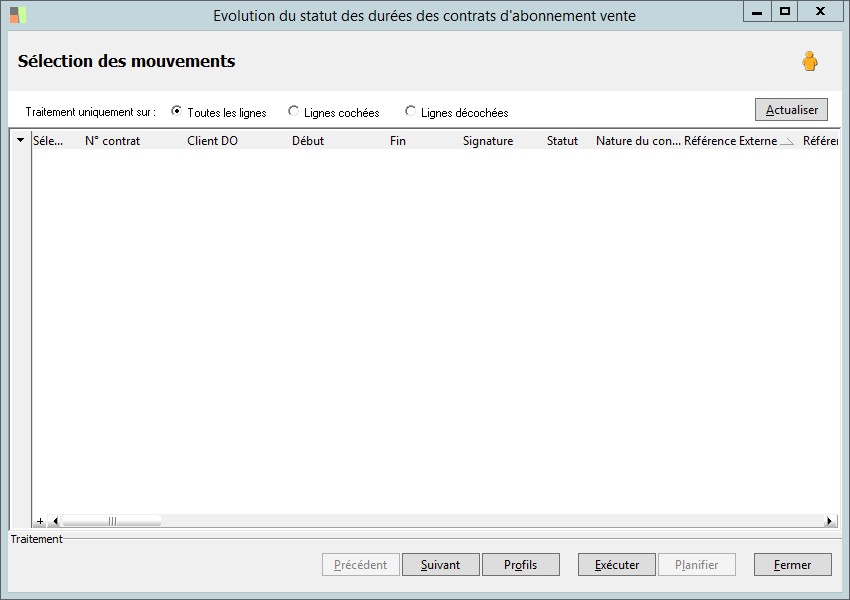850x600 pixels.
Task: Sort by the Fin column header
Action: pyautogui.click(x=398, y=141)
